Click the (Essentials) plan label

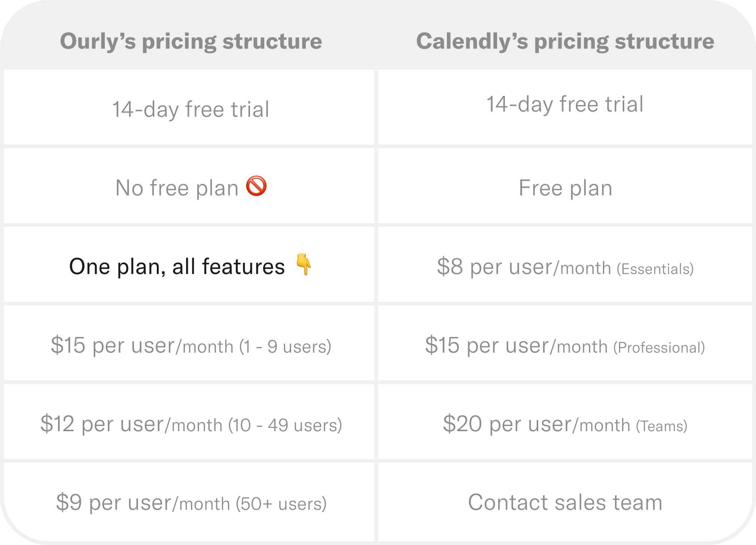pyautogui.click(x=655, y=269)
